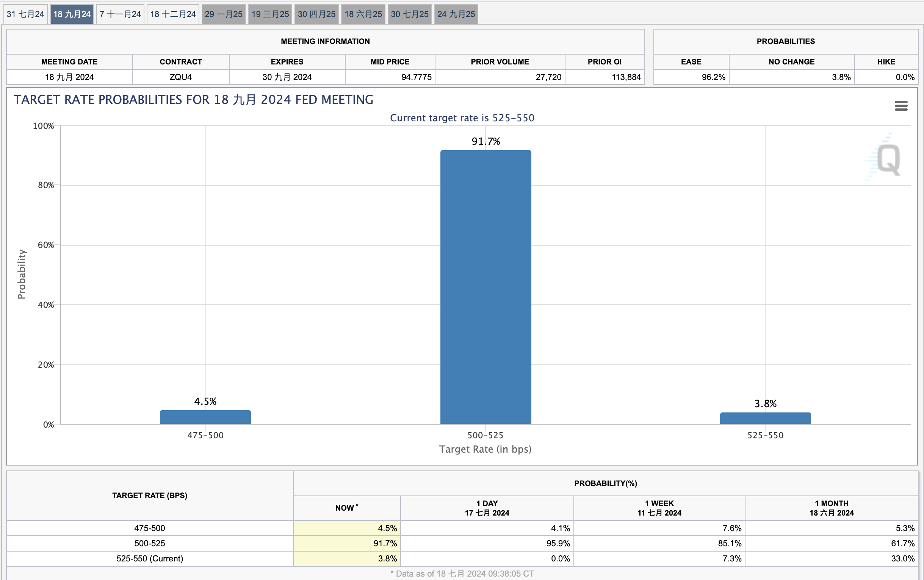Open the 29 一月25 meeting tab
The height and width of the screenshot is (580, 924).
[224, 14]
